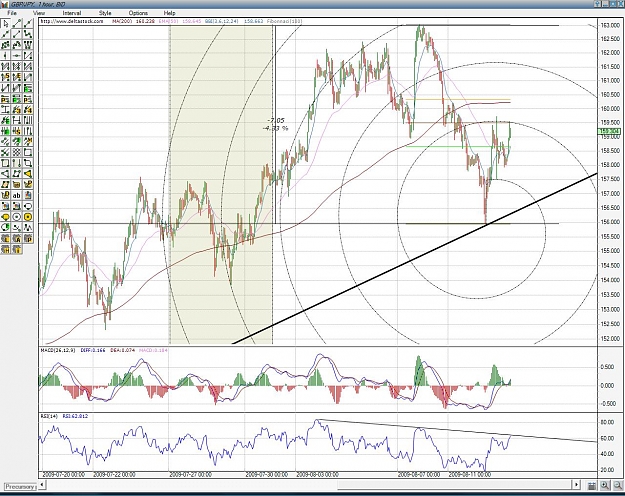Click the RSI(14) panel label
The width and height of the screenshot is (625, 496).
pos(49,416)
